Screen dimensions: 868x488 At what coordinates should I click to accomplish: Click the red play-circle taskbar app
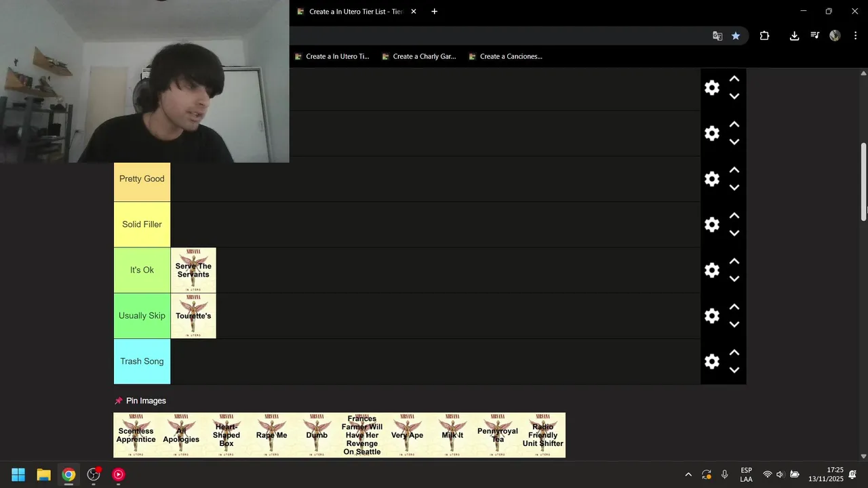tap(119, 474)
